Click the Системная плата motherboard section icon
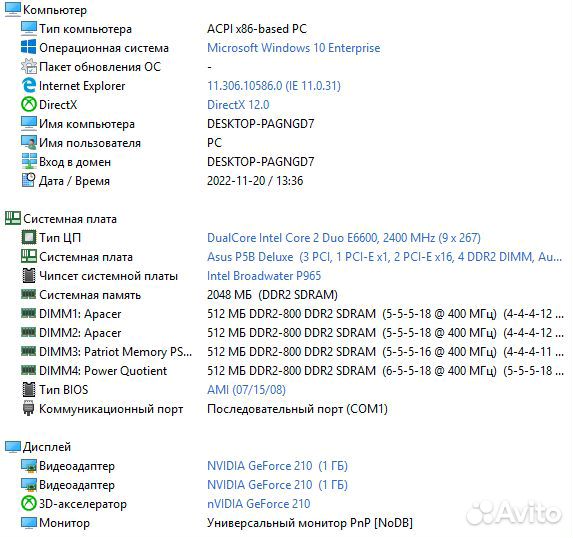The image size is (573, 538). [x=13, y=219]
